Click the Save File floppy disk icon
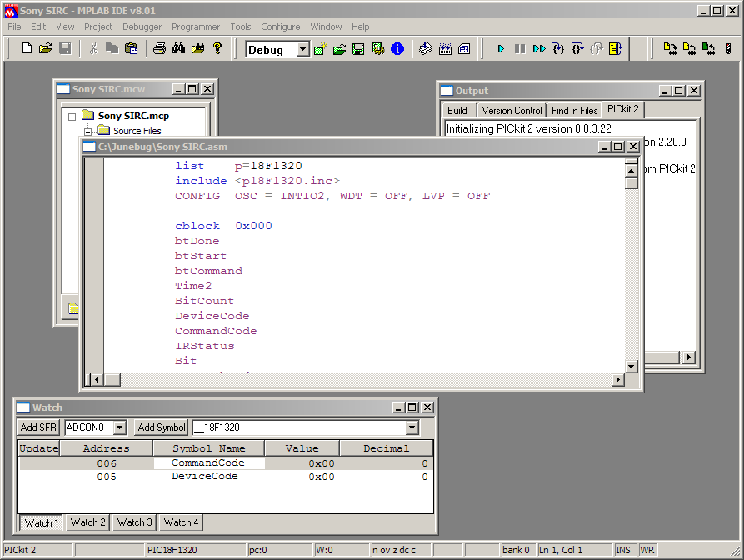Viewport: 744px width, 560px height. coord(65,48)
